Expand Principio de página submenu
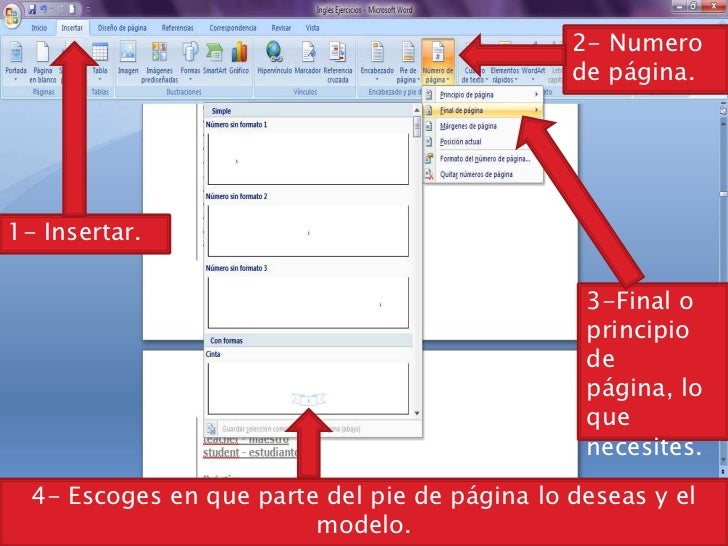Screen dimensions: 728x546 pyautogui.click(x=483, y=95)
